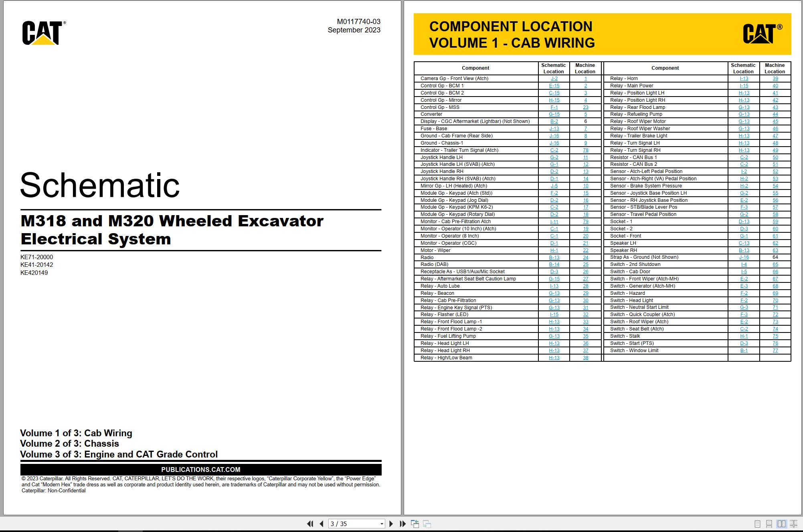Viewport: 803px width, 532px height.
Task: Jump to the last page
Action: tap(403, 524)
